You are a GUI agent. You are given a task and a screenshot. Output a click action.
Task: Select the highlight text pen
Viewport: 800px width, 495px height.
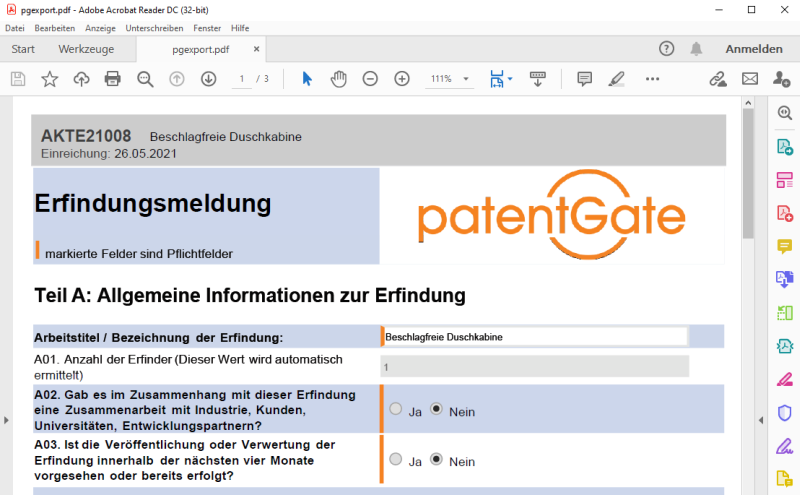[616, 79]
